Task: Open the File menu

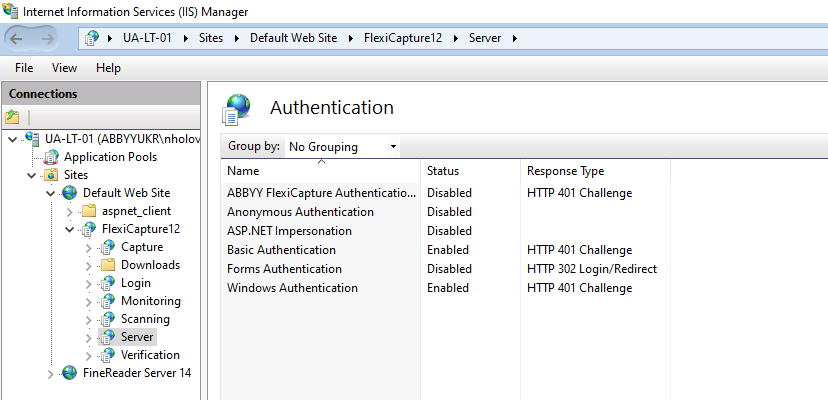Action: pos(24,68)
